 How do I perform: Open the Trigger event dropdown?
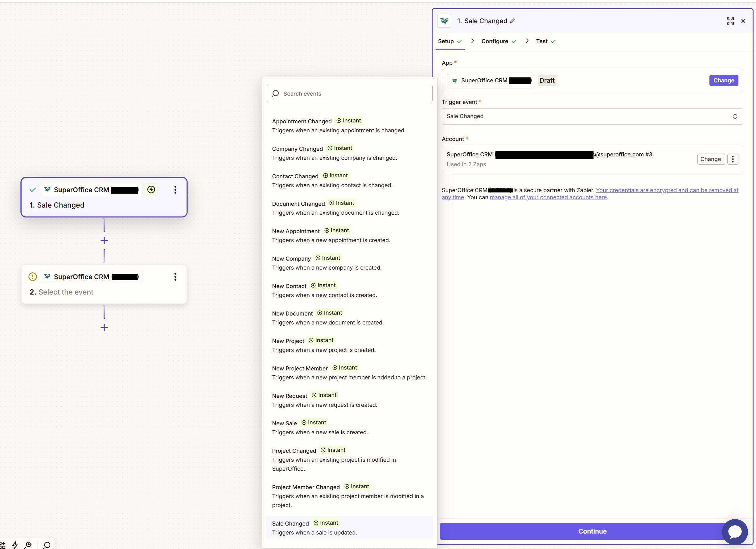(x=592, y=116)
